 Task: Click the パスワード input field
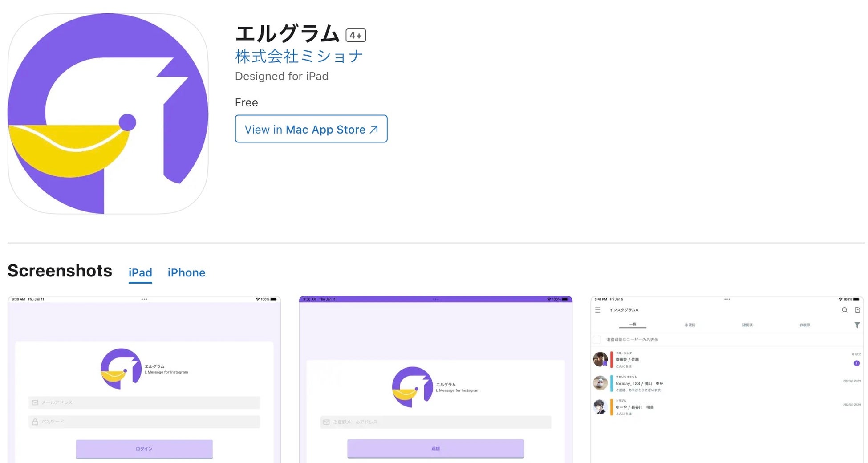point(144,422)
